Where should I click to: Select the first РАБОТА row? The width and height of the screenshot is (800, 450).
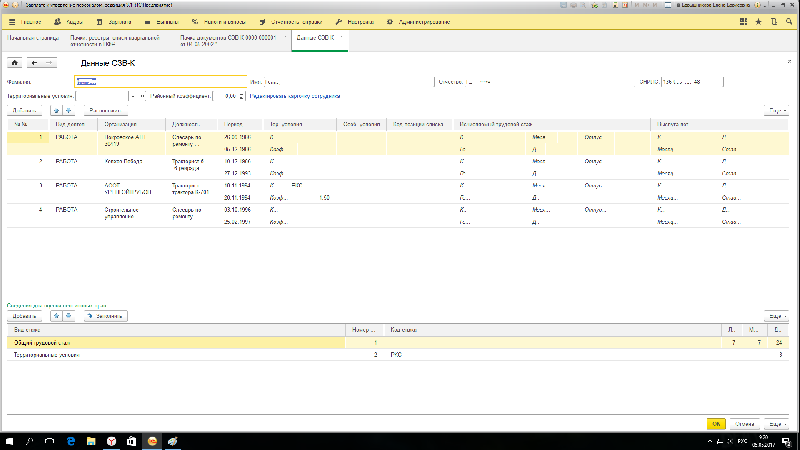coord(398,143)
